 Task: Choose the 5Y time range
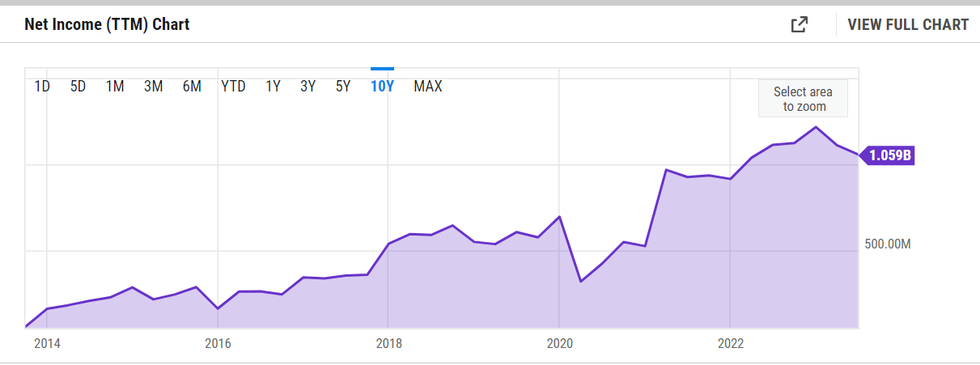point(343,86)
